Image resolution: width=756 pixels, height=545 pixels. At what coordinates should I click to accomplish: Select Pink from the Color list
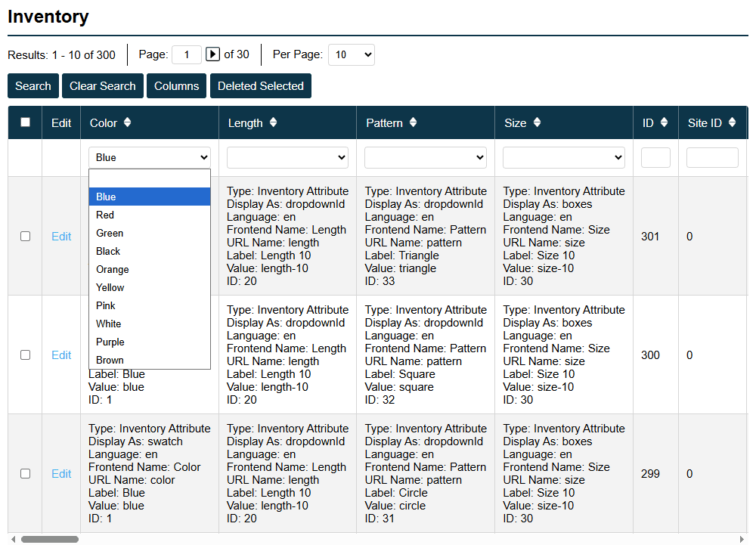pyautogui.click(x=150, y=305)
